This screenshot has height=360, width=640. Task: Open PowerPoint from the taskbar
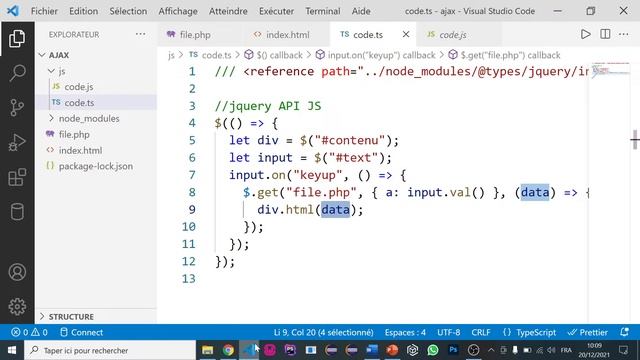point(392,350)
